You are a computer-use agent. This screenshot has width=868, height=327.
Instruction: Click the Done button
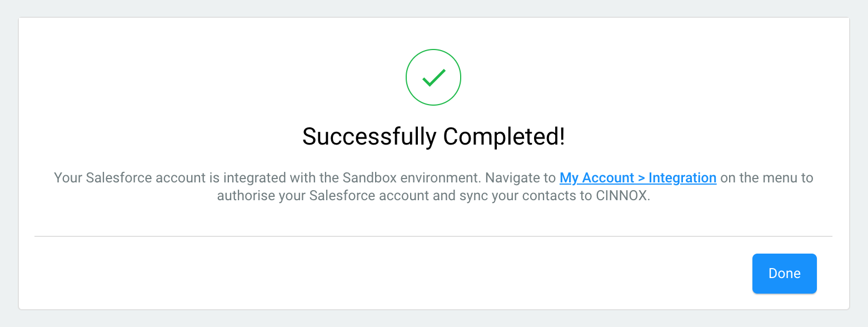pos(784,273)
